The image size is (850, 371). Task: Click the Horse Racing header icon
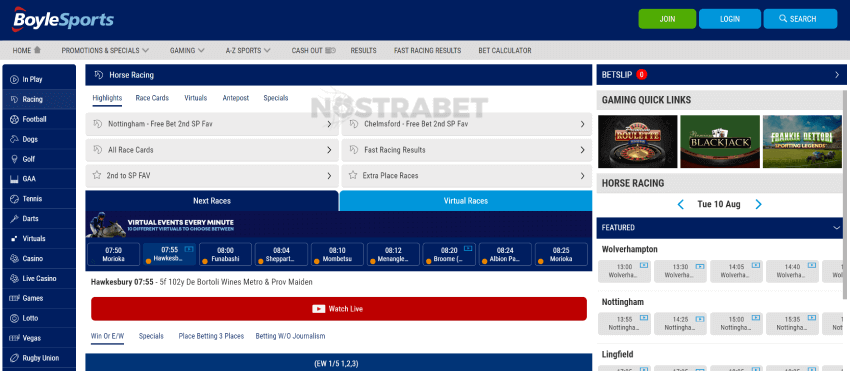pos(99,75)
